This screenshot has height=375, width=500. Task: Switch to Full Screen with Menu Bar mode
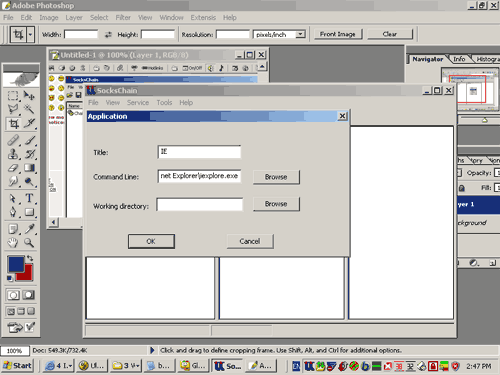coord(21,311)
